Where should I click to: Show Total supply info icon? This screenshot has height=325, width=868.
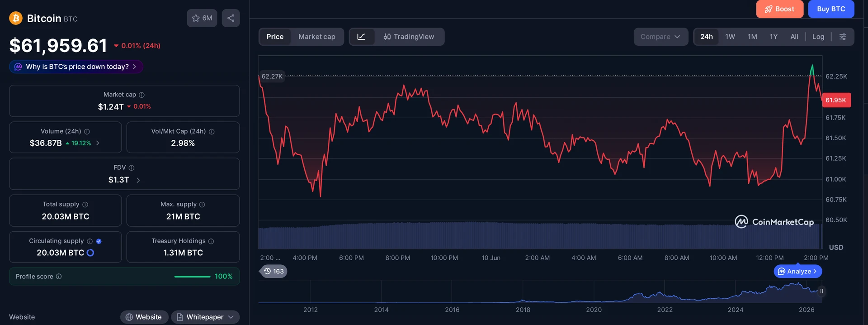[x=85, y=205]
